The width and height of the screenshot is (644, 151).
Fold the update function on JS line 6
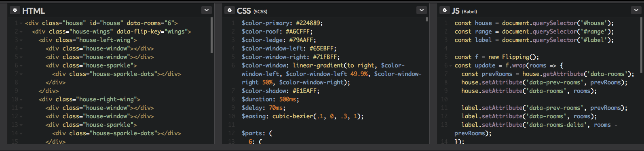450,66
